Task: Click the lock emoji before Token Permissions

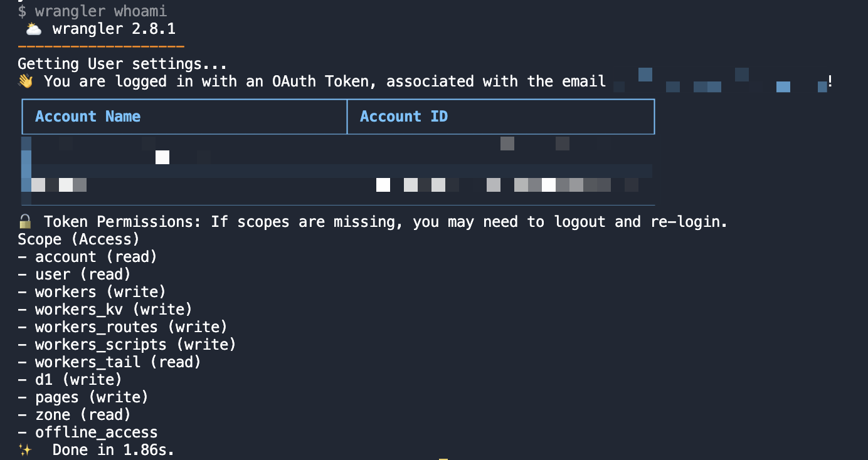Action: [25, 222]
